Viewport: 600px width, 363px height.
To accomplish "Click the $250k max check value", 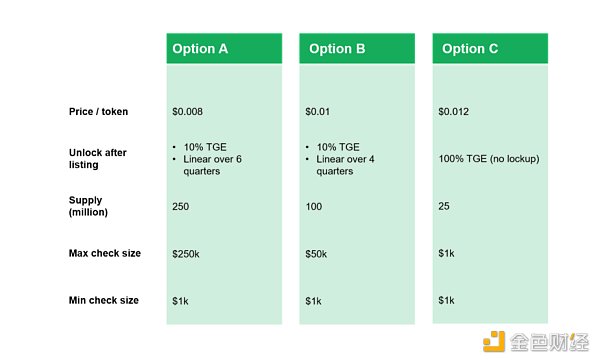I will pyautogui.click(x=186, y=254).
